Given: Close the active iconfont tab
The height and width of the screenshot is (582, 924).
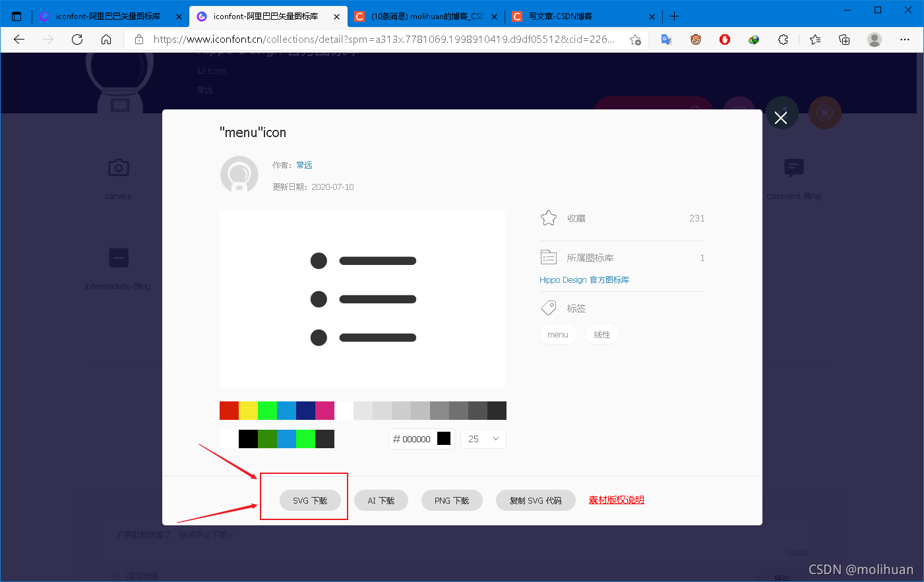Looking at the screenshot, I should point(336,16).
